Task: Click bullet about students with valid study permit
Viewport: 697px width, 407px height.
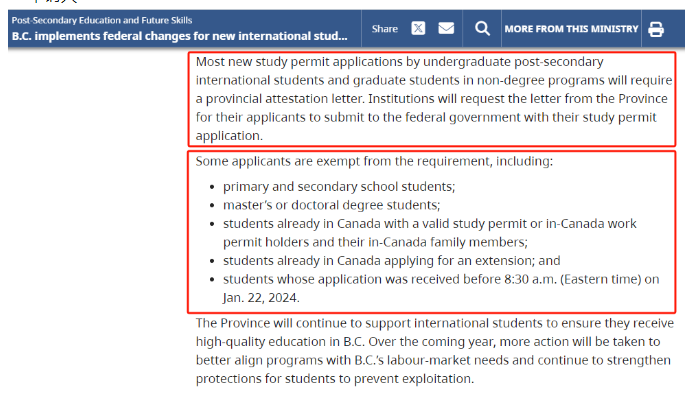Action: click(430, 233)
